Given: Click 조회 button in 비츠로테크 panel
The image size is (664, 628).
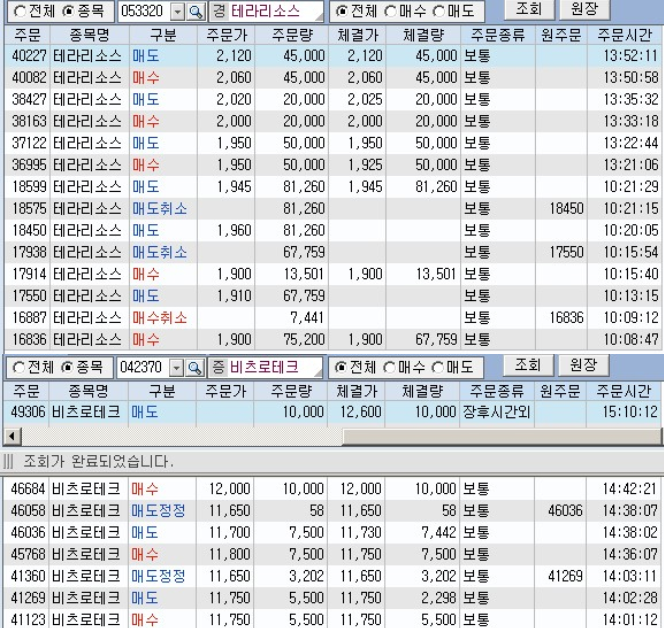Looking at the screenshot, I should click(528, 365).
